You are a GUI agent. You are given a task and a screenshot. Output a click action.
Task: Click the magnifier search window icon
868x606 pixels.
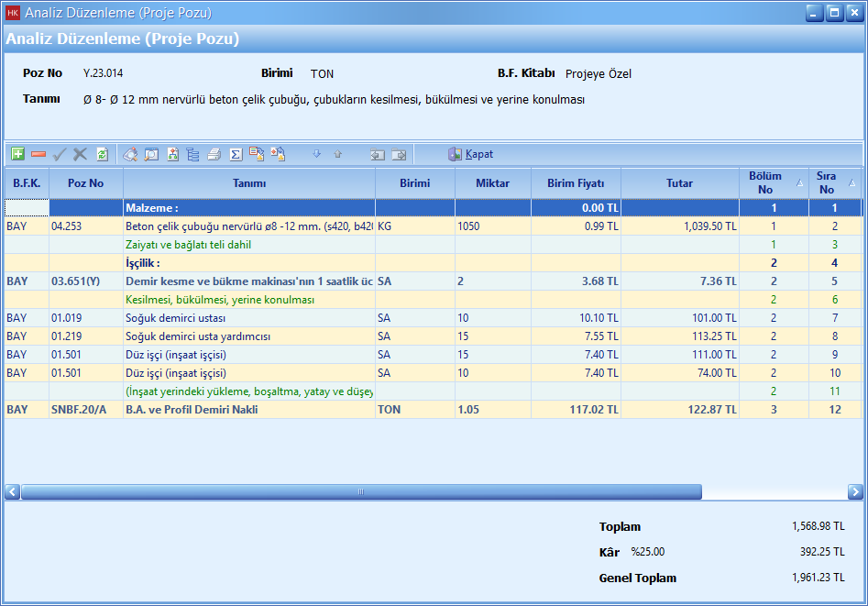tap(151, 154)
